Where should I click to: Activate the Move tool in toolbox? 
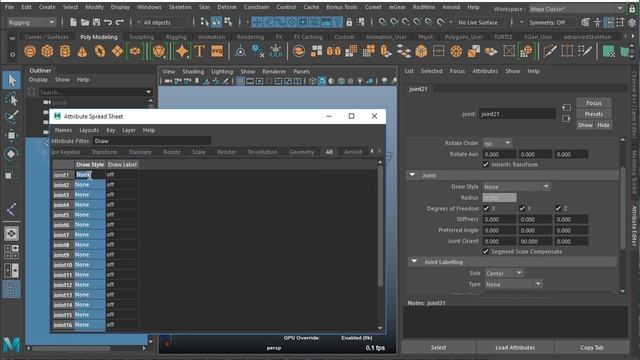[11, 135]
